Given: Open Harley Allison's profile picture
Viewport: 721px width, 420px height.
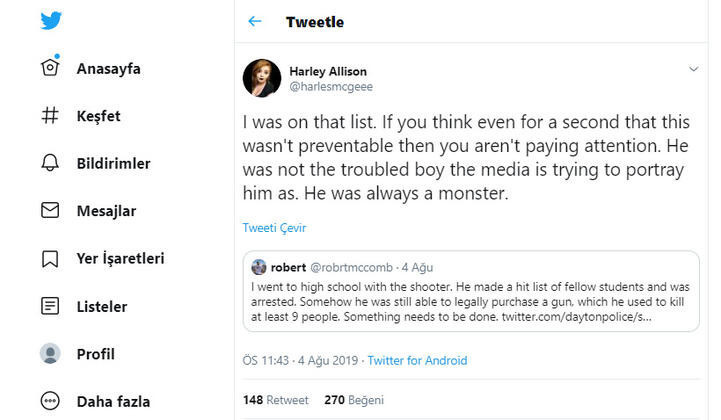Looking at the screenshot, I should 262,78.
